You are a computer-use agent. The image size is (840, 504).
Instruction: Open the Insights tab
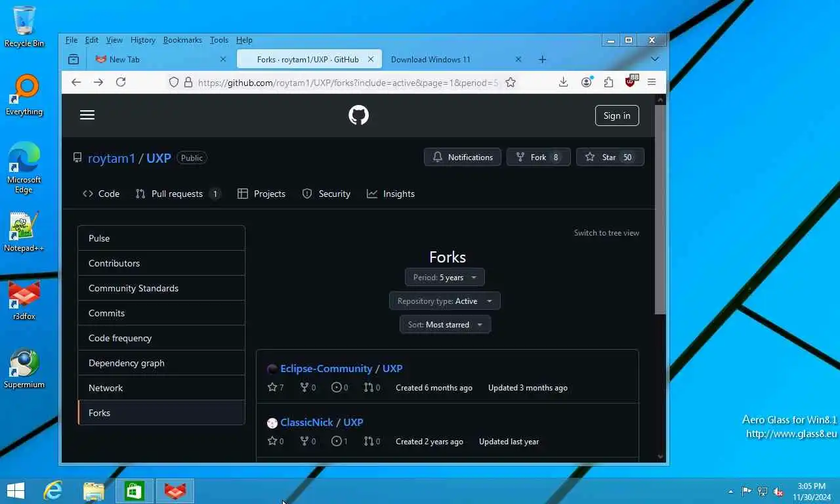coord(390,194)
